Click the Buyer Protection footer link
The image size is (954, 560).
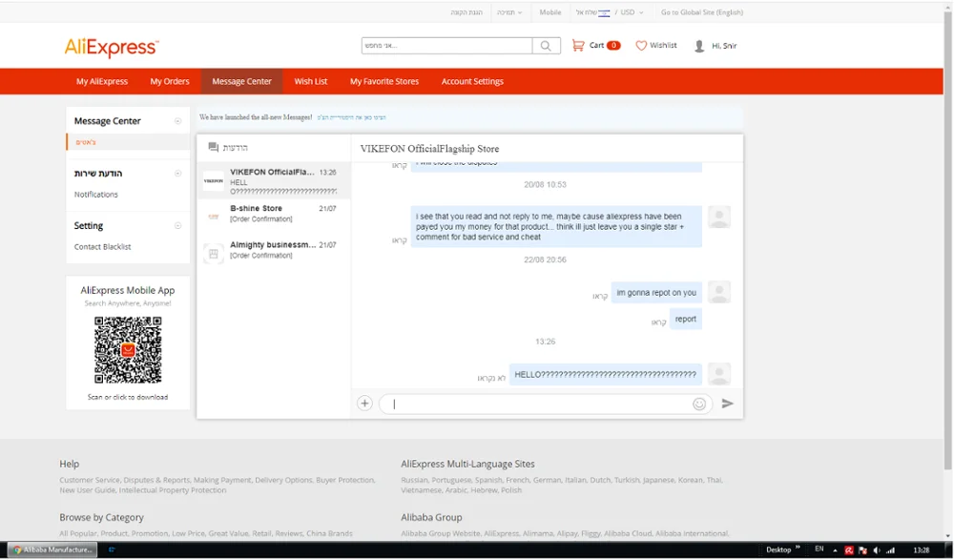point(345,480)
